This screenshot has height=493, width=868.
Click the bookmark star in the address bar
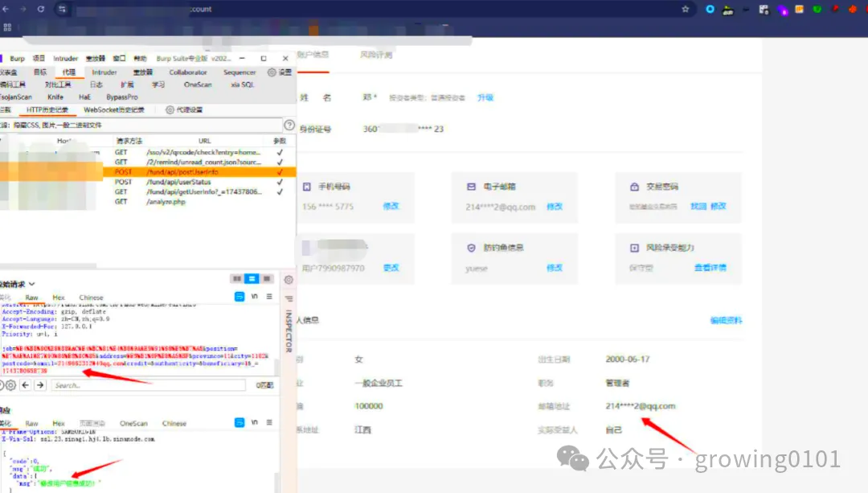685,9
